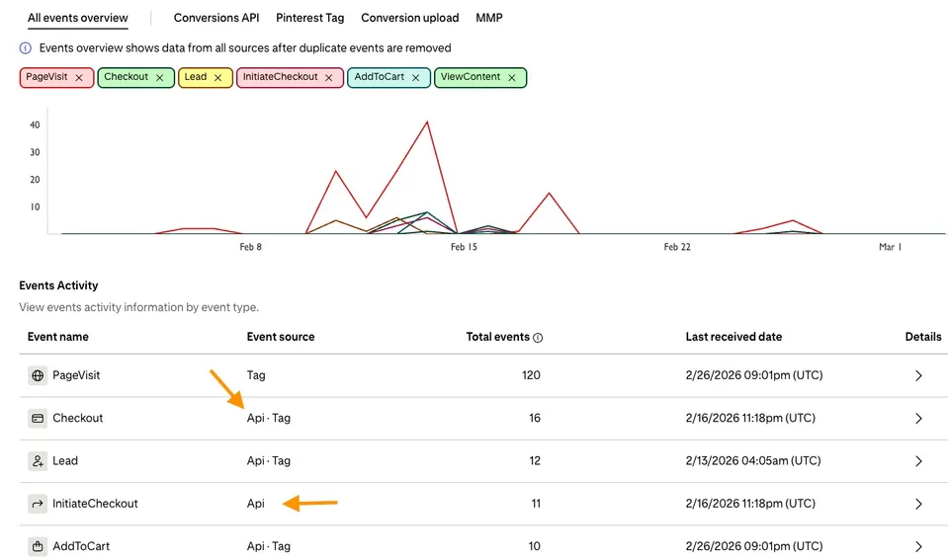This screenshot has height=560, width=948.
Task: Click the AddToCart event name
Action: (81, 547)
